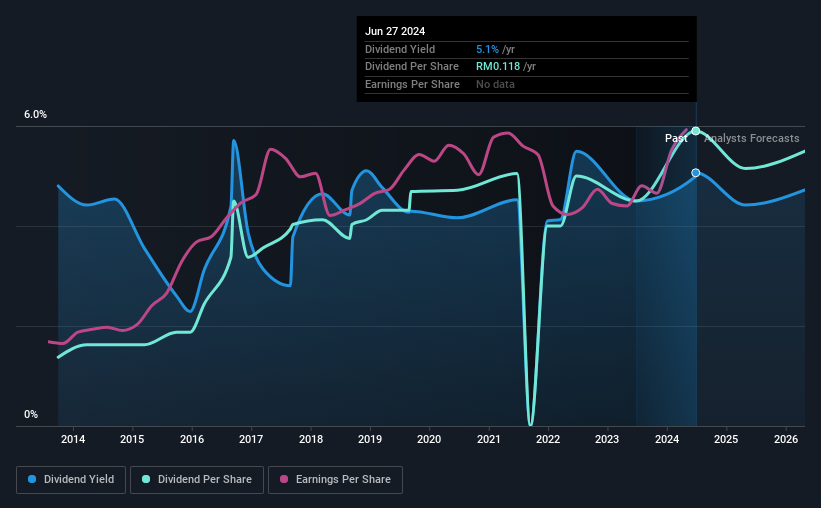
Task: Toggle the Dividend Yield legend button
Action: 71,480
